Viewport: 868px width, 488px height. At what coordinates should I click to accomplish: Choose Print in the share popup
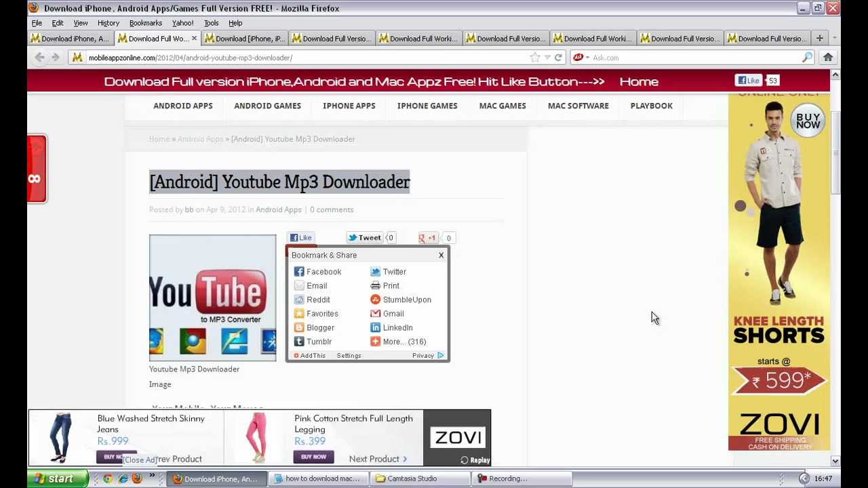pyautogui.click(x=384, y=286)
